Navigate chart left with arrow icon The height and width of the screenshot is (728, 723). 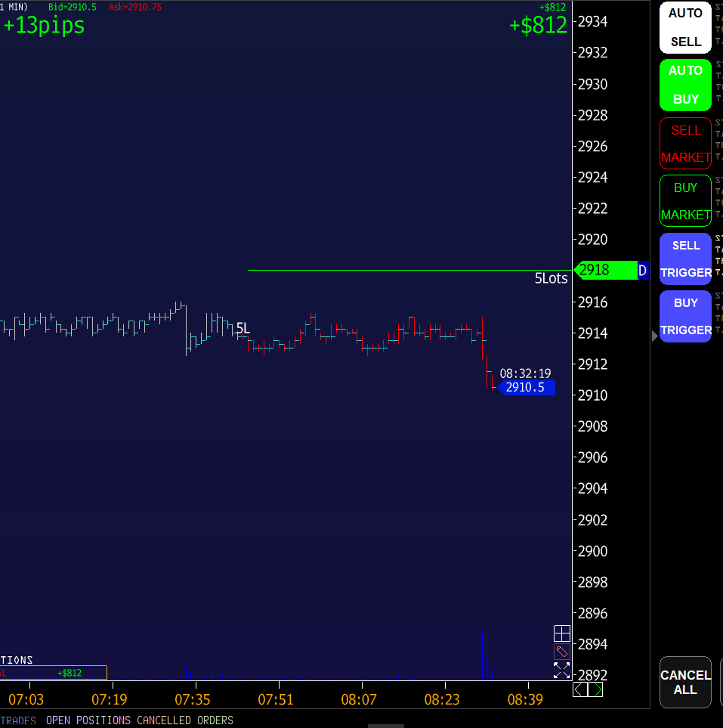[580, 690]
